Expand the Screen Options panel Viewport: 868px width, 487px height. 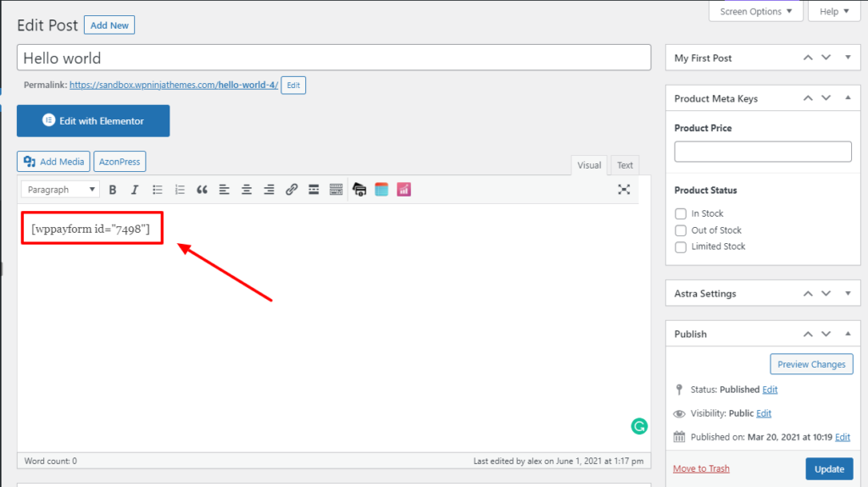pos(755,11)
